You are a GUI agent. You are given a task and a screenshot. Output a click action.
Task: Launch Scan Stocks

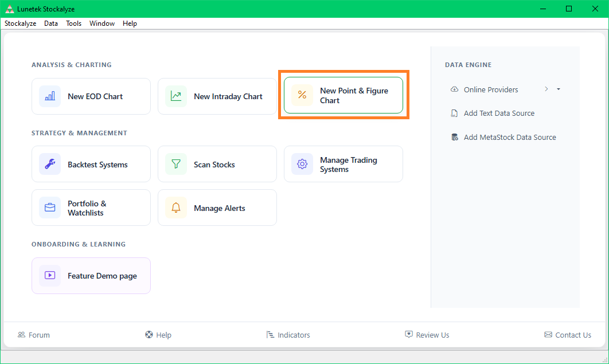tap(217, 164)
